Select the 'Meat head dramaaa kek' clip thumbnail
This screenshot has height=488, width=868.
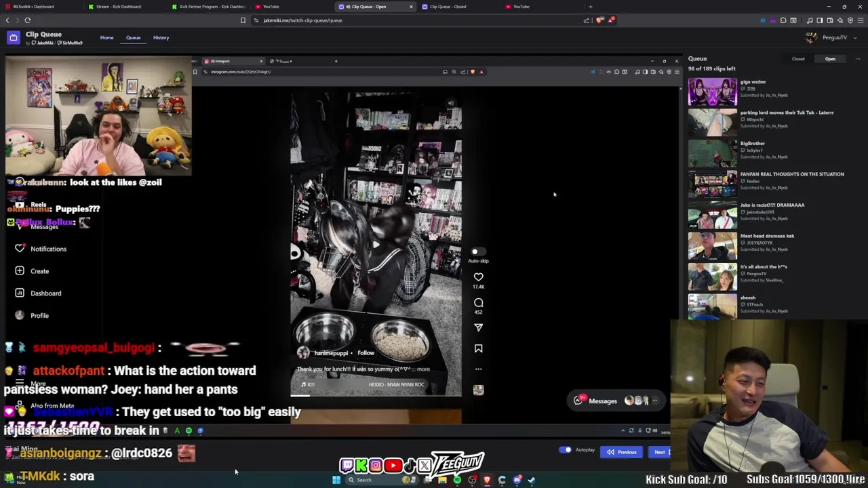click(712, 246)
